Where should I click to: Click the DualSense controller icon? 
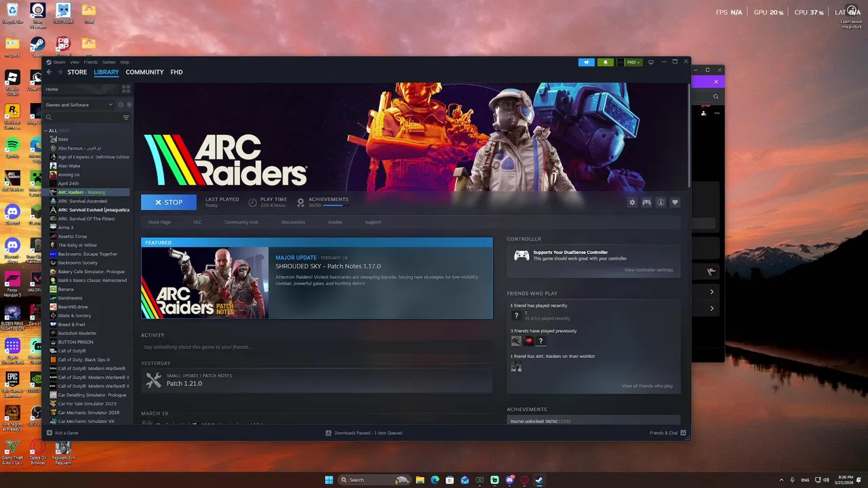[x=521, y=256]
